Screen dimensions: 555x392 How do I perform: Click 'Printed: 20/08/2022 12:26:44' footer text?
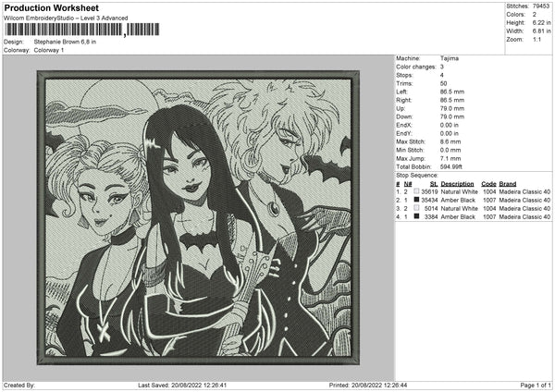coord(368,385)
